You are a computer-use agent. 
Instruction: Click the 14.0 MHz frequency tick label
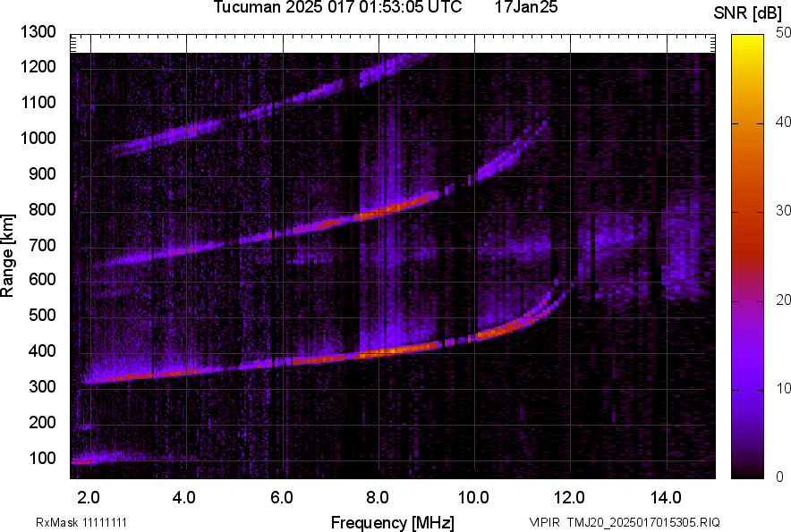(x=667, y=496)
